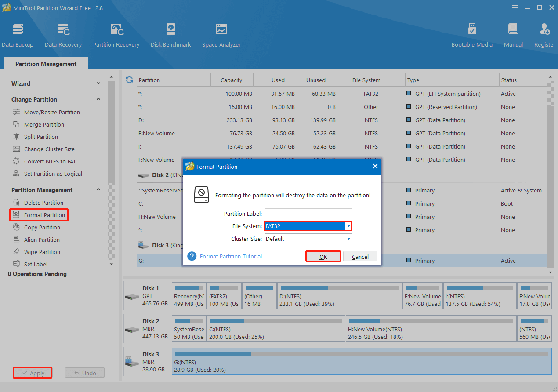Select the G: partition row
This screenshot has width=558, height=392.
[x=342, y=261]
